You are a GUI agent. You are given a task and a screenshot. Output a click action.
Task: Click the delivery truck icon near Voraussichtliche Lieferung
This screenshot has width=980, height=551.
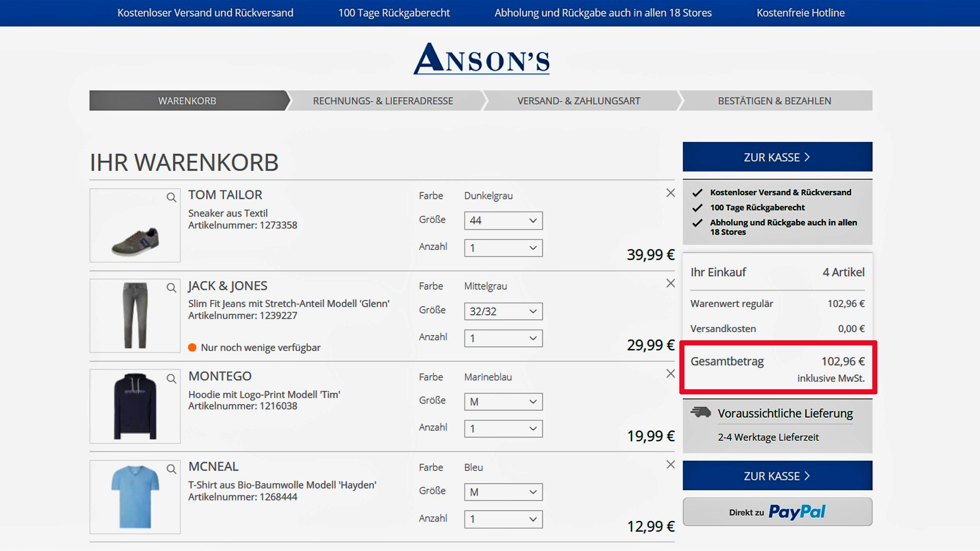[x=700, y=413]
